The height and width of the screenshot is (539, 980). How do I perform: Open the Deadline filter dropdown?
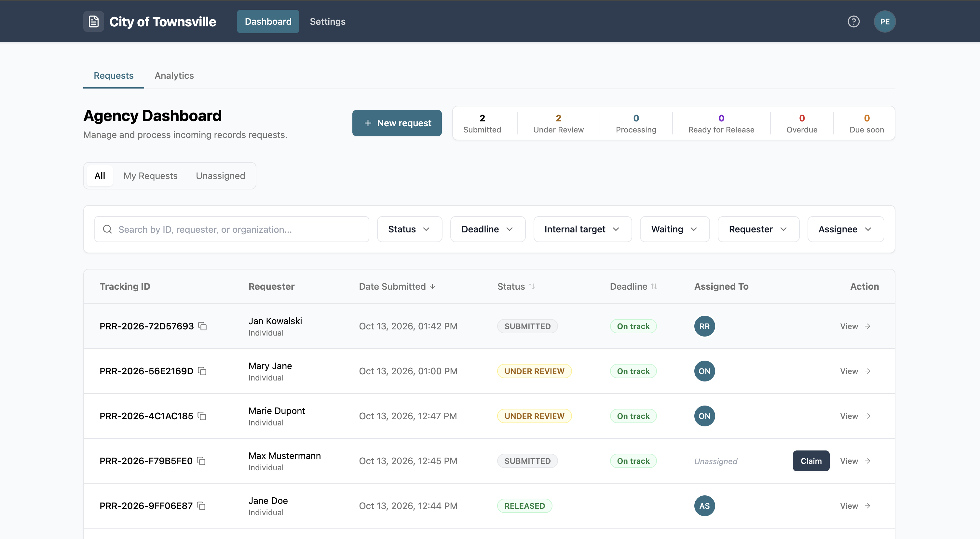488,229
